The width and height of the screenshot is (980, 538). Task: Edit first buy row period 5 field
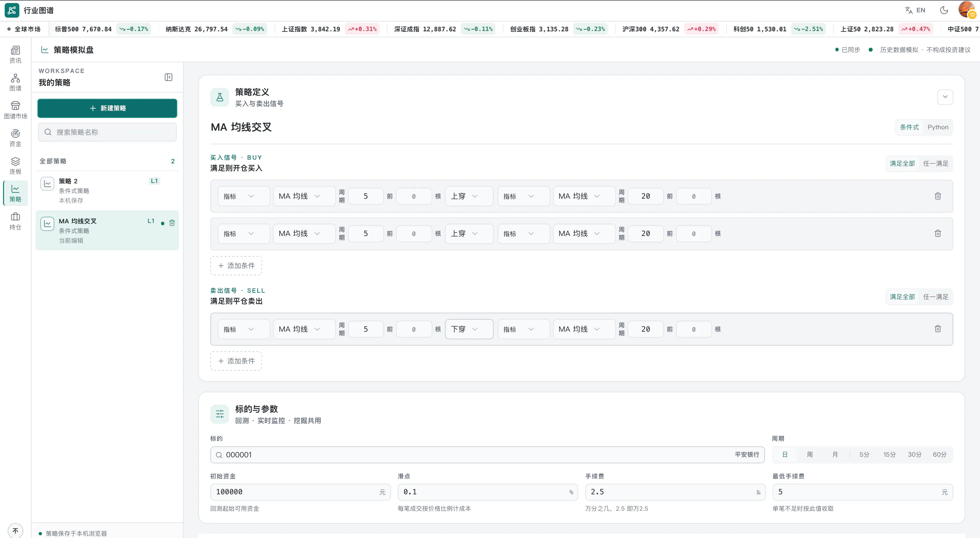[366, 196]
